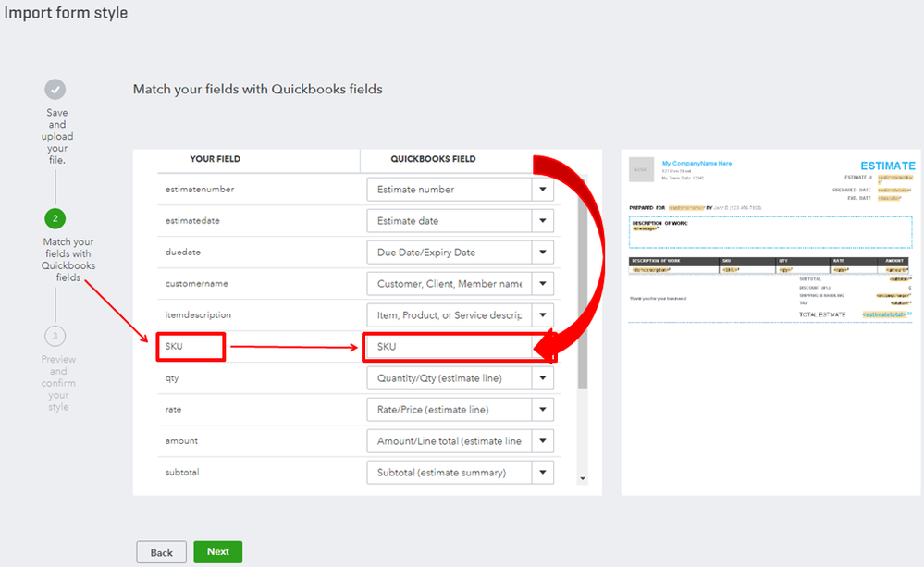Click the Your Field column header
This screenshot has width=924, height=567.
[x=215, y=159]
